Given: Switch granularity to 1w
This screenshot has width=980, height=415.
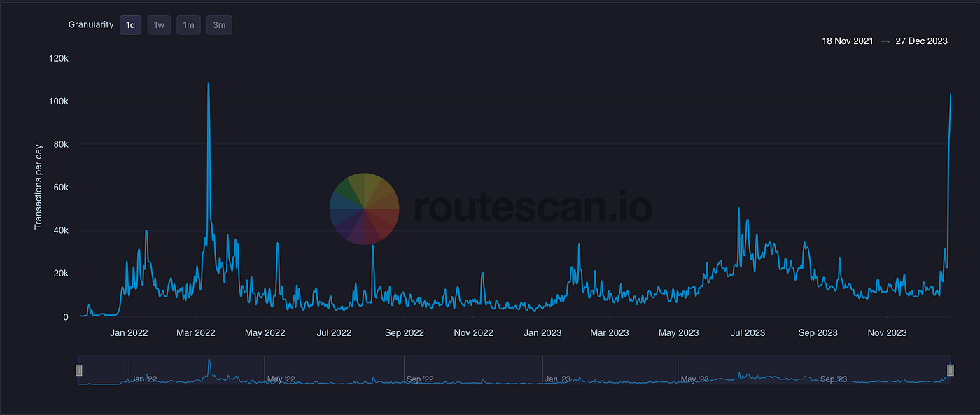Looking at the screenshot, I should [159, 25].
